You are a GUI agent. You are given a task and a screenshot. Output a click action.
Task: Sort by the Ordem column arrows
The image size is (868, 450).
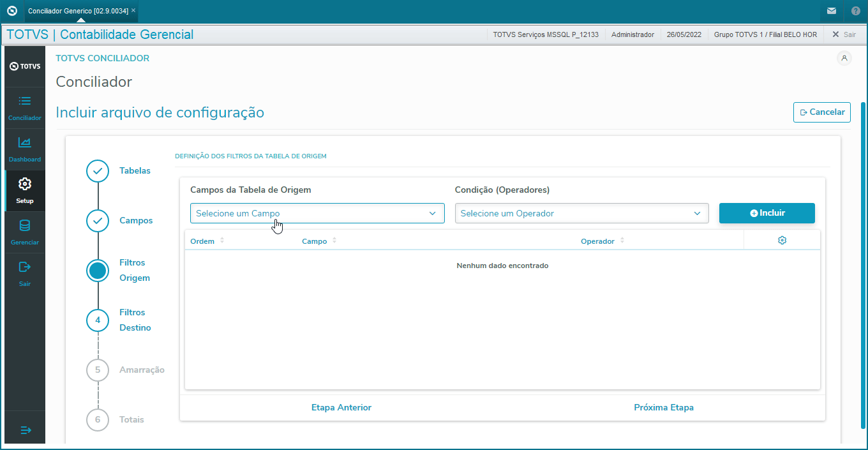tap(222, 241)
